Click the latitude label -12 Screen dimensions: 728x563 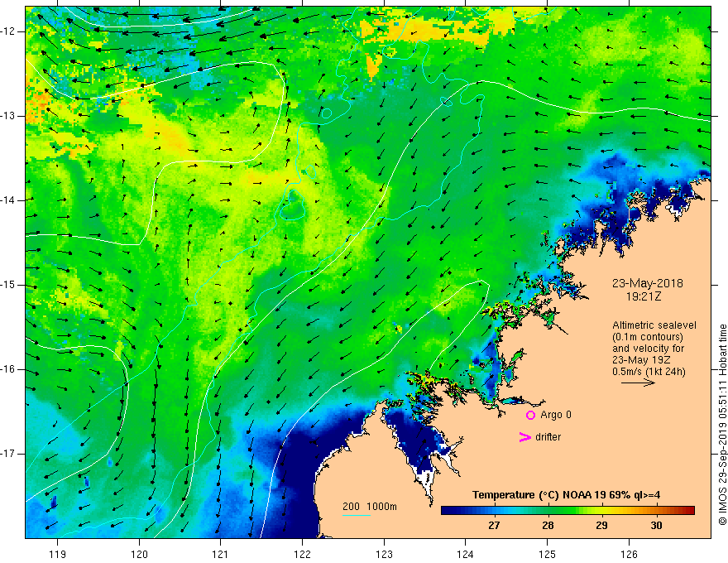pyautogui.click(x=9, y=31)
